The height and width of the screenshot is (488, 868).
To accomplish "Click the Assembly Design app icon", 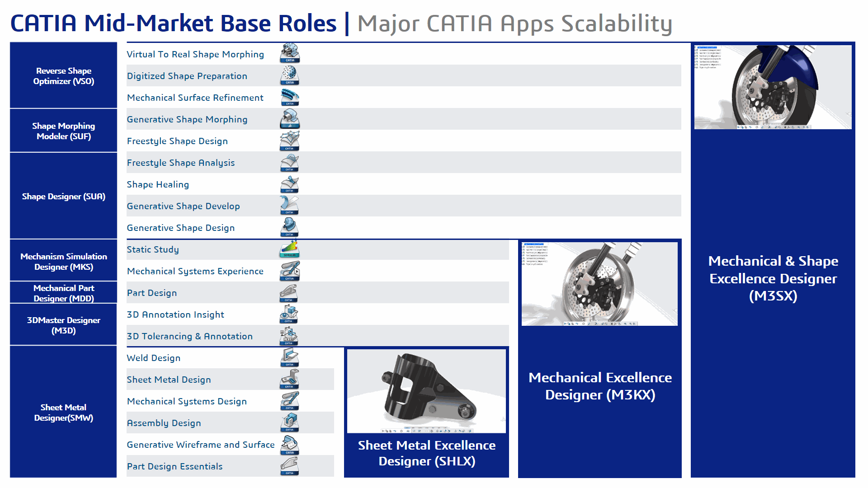I will [289, 423].
